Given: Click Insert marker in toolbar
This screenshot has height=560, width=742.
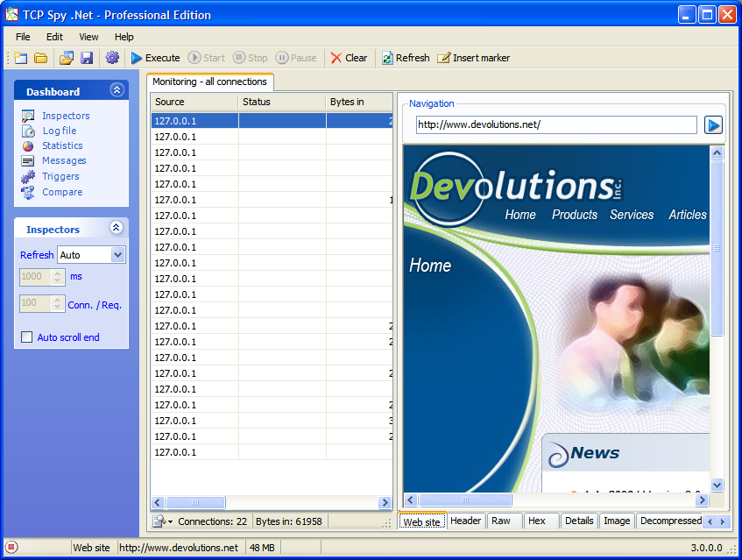Looking at the screenshot, I should tap(474, 58).
